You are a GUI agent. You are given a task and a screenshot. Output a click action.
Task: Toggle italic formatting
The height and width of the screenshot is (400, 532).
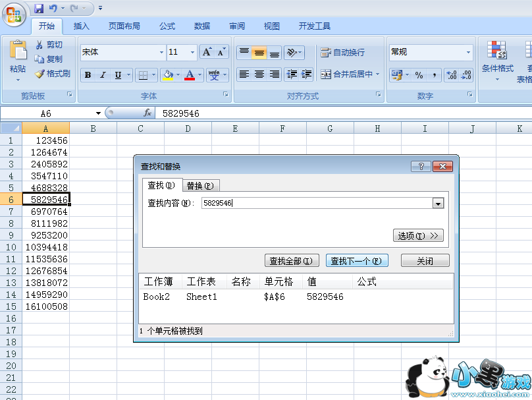pyautogui.click(x=103, y=75)
